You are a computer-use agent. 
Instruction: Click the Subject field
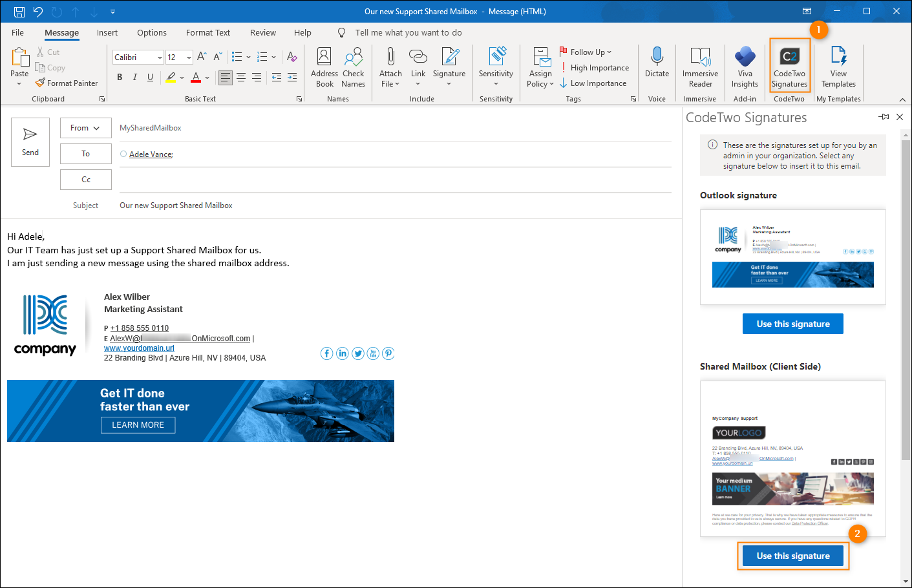click(396, 205)
